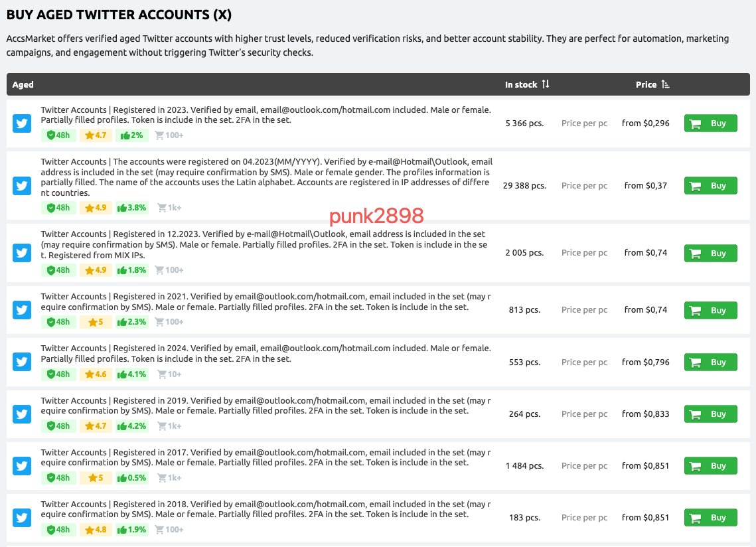Click the 5 star rating on 2021 listing

(96, 322)
